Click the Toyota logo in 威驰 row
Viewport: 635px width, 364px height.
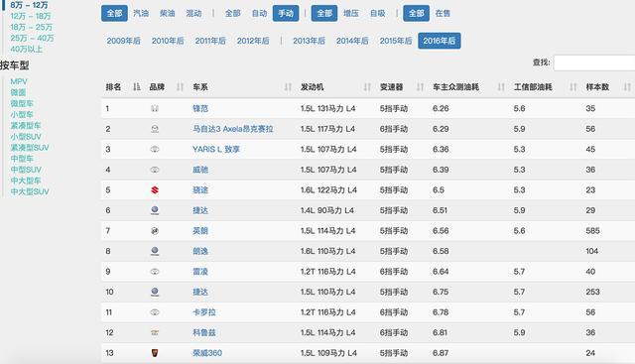[x=155, y=170]
